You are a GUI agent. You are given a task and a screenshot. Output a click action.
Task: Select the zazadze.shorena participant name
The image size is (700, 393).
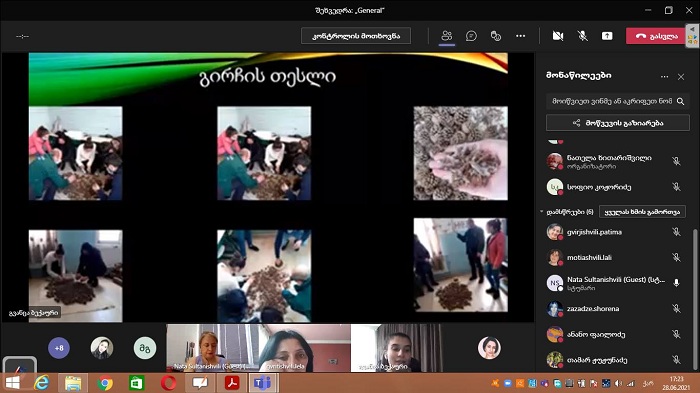(593, 309)
